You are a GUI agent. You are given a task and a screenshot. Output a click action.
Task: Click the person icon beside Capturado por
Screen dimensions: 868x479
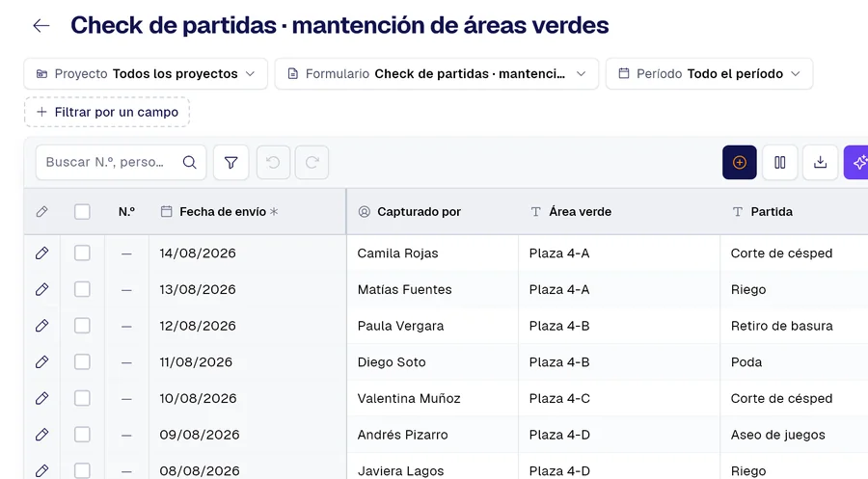click(364, 212)
